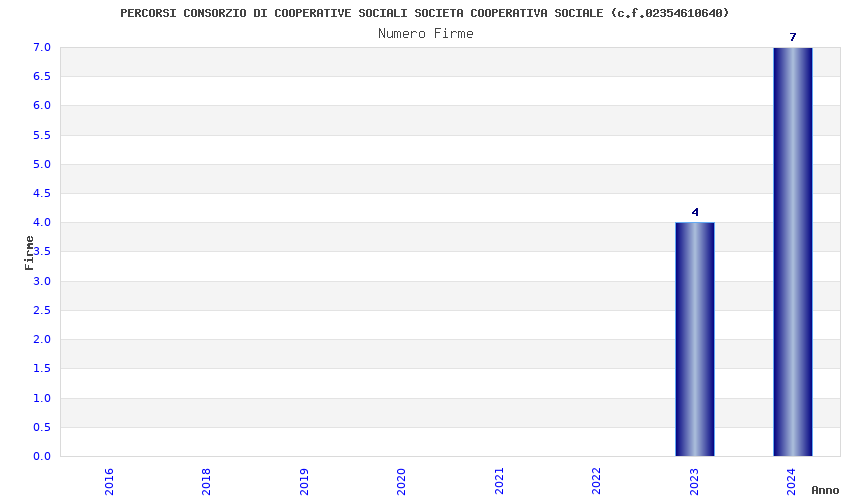850x500 pixels.
Task: Click the 2.5 y-axis tick label
Action: tap(42, 310)
